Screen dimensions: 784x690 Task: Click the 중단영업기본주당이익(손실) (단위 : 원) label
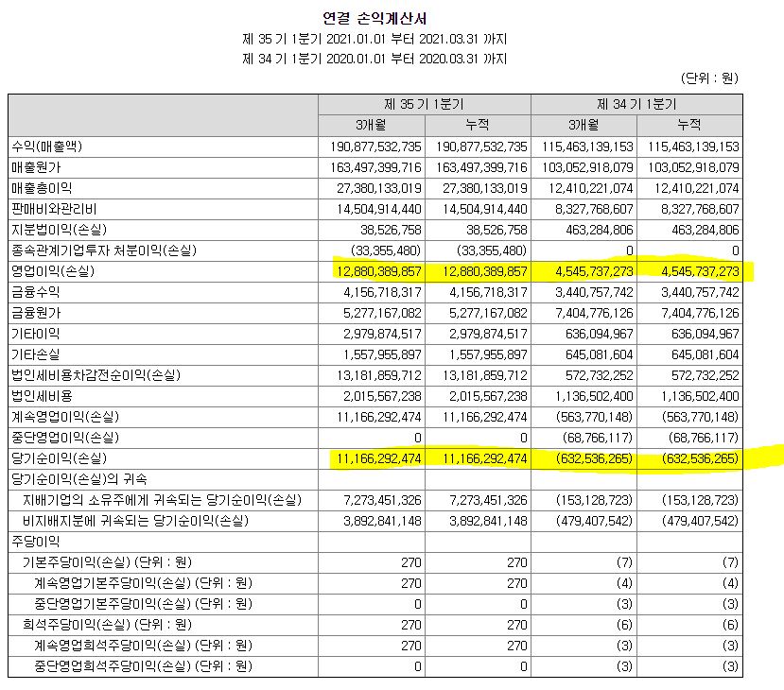tap(144, 604)
